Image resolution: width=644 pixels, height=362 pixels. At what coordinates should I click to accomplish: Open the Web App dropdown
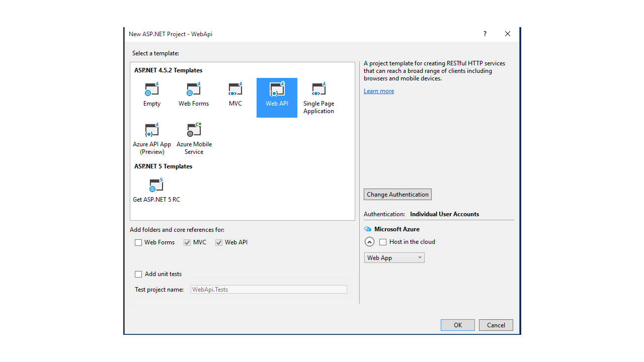(394, 257)
